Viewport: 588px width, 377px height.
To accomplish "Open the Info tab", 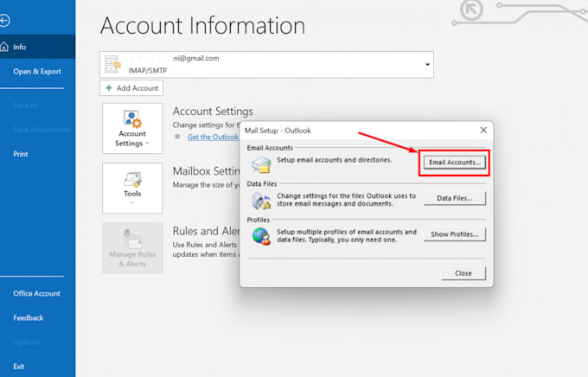I will (x=37, y=47).
